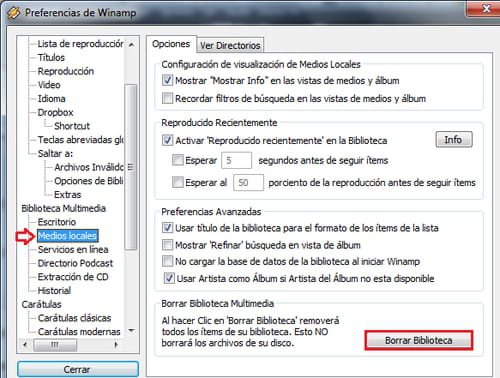Select Biblioteca Multimedia category
The height and width of the screenshot is (378, 500).
click(64, 208)
